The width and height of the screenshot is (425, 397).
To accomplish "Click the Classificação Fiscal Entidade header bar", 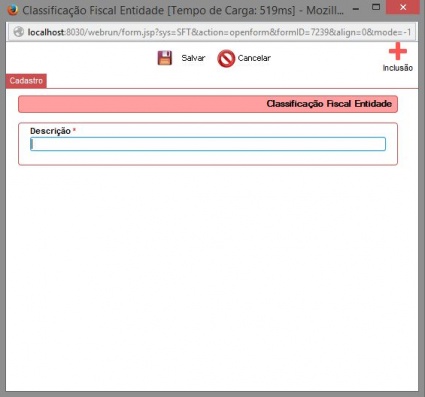I will point(208,104).
